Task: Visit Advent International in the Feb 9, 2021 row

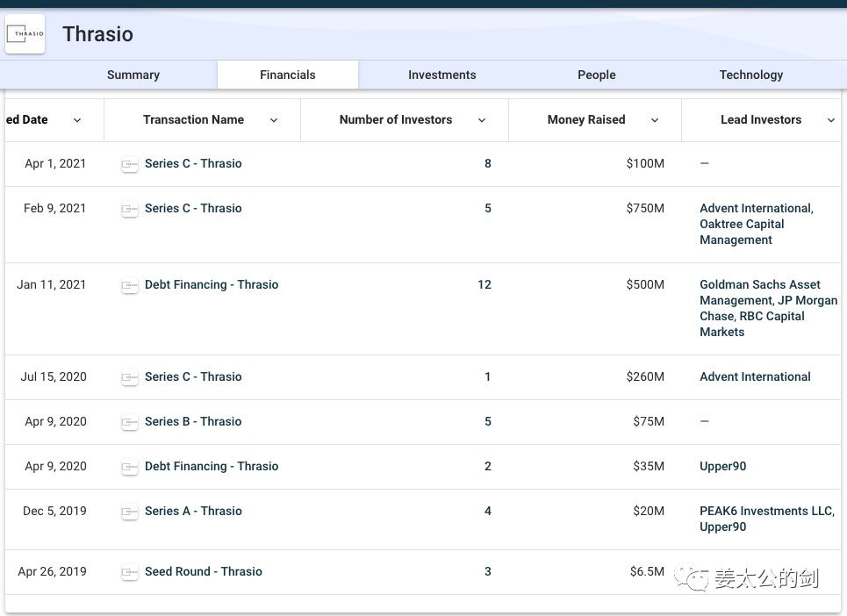Action: coord(757,208)
